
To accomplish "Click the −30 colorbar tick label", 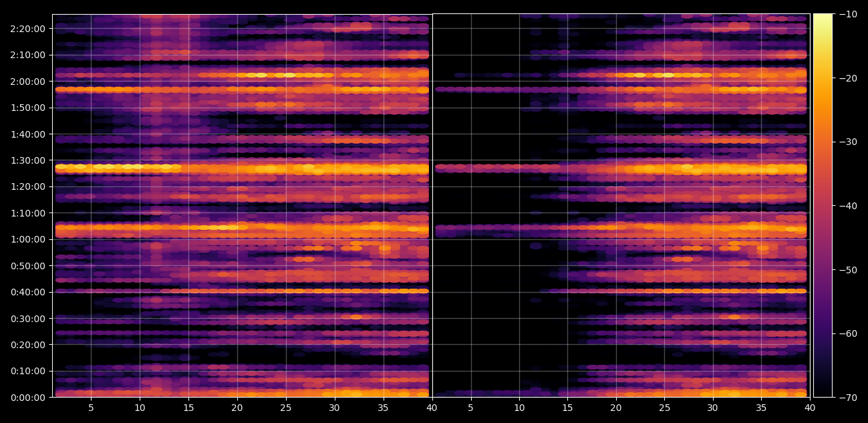I will [848, 142].
